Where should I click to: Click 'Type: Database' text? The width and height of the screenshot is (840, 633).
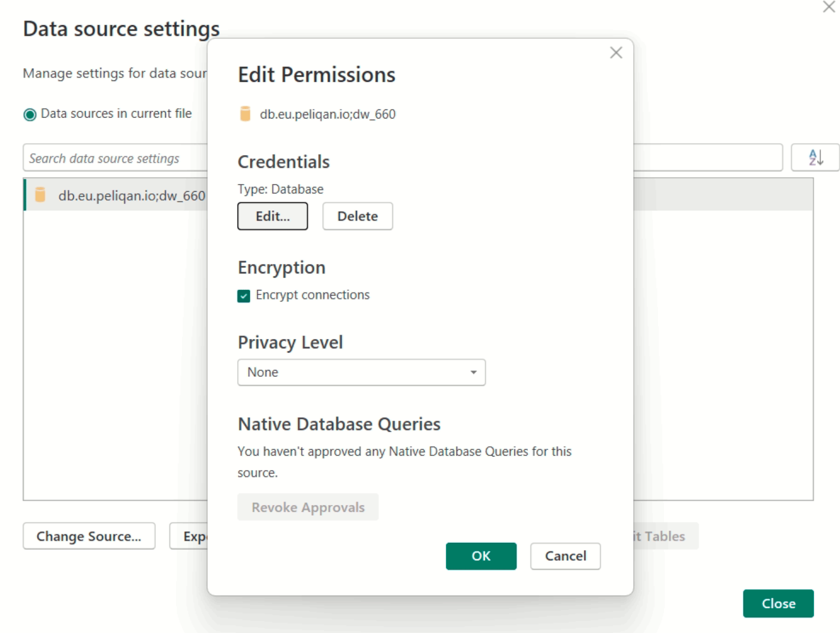280,189
